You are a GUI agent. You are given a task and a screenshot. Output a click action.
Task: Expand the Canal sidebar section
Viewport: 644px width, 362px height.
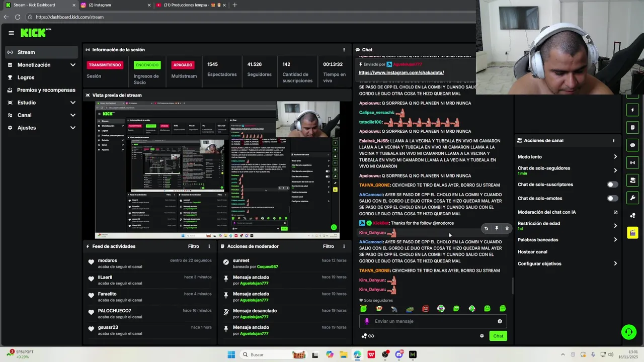pyautogui.click(x=42, y=115)
